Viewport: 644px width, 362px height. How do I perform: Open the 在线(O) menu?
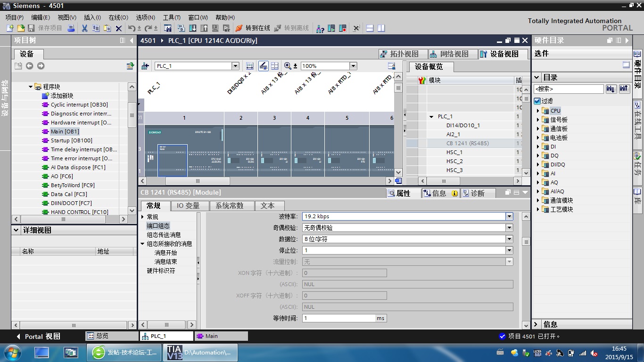[118, 17]
